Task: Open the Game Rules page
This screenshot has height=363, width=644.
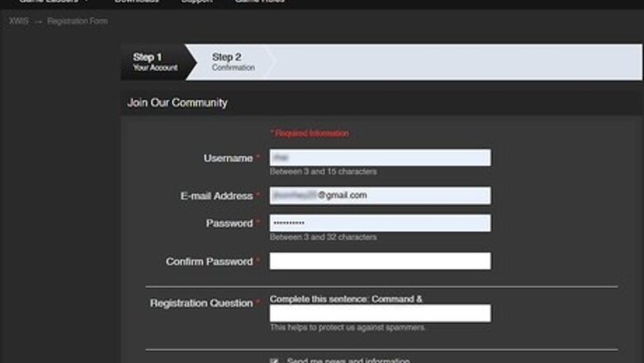Action: (259, 2)
